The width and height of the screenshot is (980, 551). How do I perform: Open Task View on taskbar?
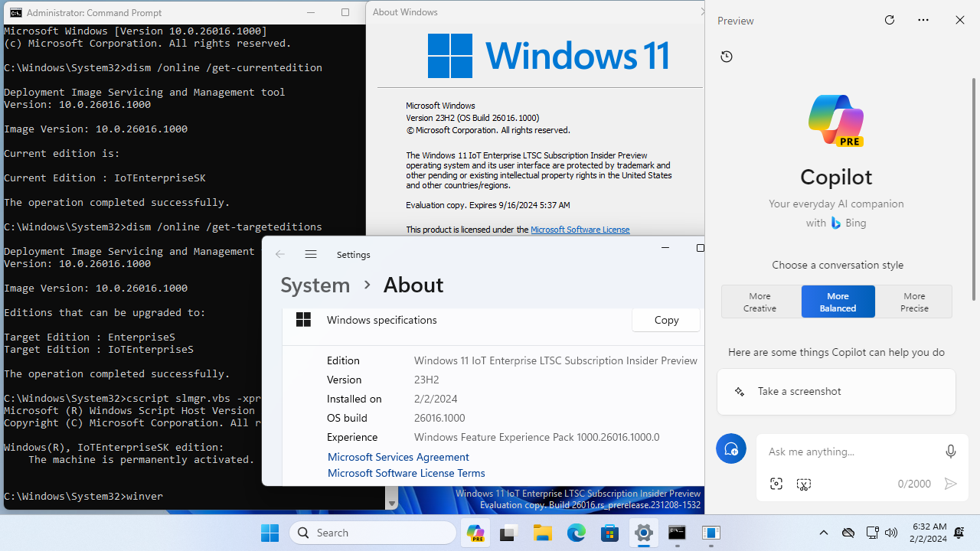(508, 533)
